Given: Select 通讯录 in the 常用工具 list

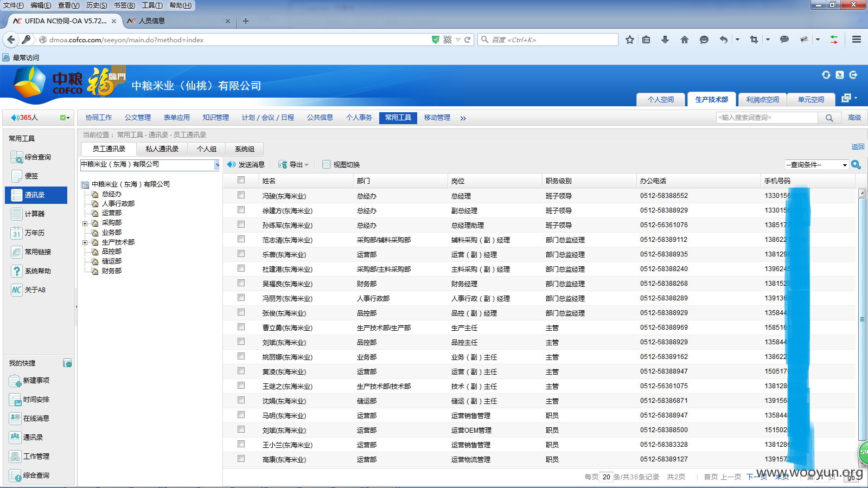Looking at the screenshot, I should pyautogui.click(x=36, y=195).
